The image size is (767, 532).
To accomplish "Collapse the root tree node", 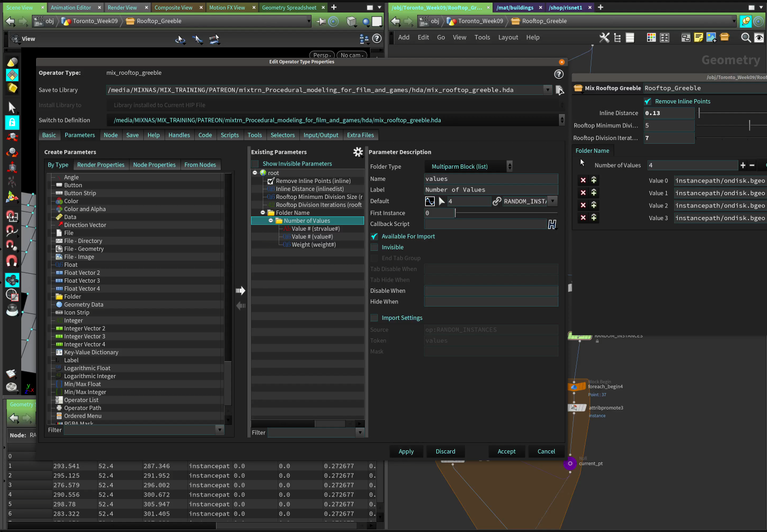I will [x=255, y=173].
